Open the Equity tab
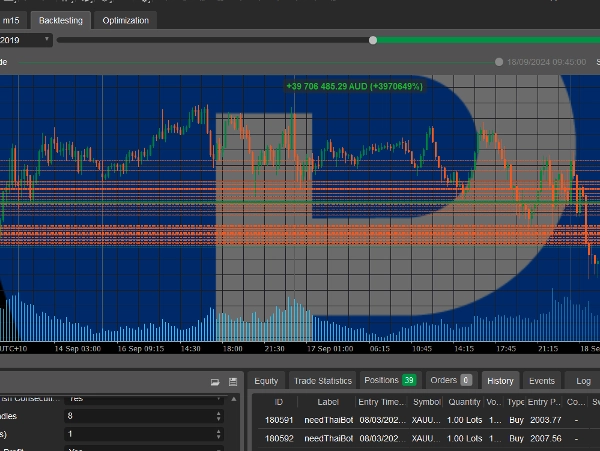The height and width of the screenshot is (451, 600). 266,381
